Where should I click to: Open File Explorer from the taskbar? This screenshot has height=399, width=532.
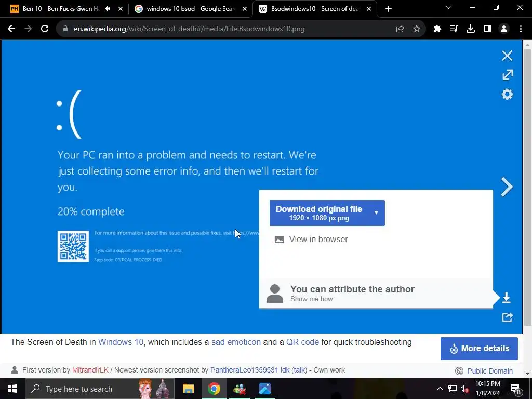click(188, 389)
